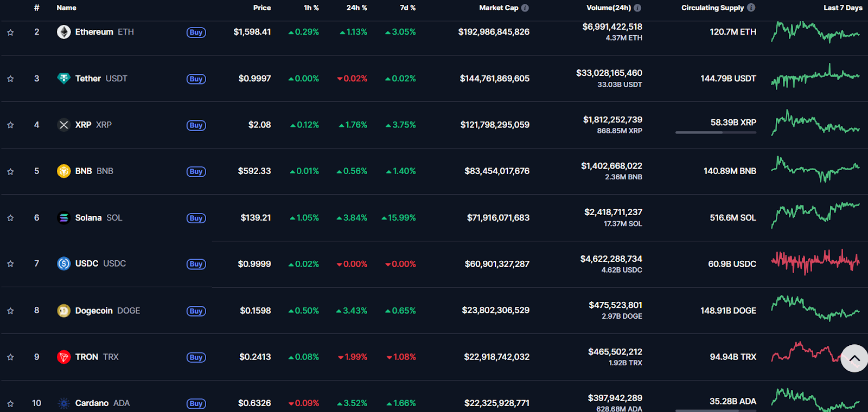
Task: Click the Ethereum coin logo icon
Action: pyautogui.click(x=63, y=32)
